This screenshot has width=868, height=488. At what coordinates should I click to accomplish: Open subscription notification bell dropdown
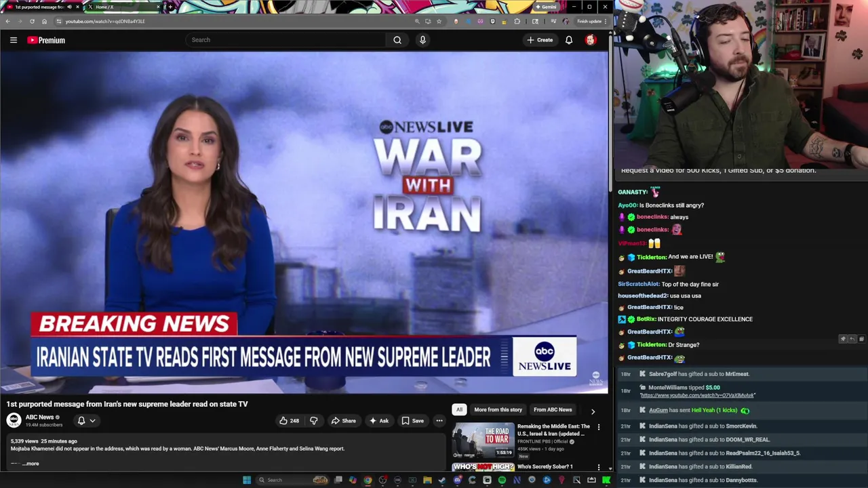pos(86,421)
